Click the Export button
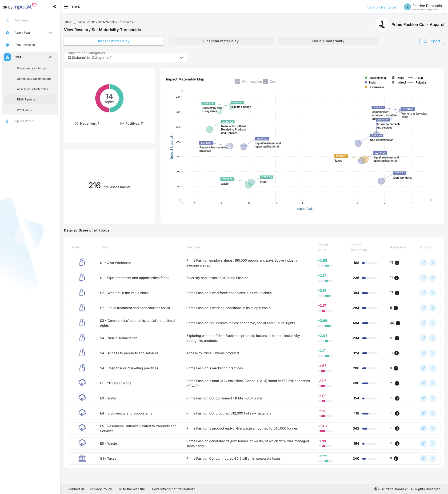The width and height of the screenshot is (448, 494). (x=431, y=41)
